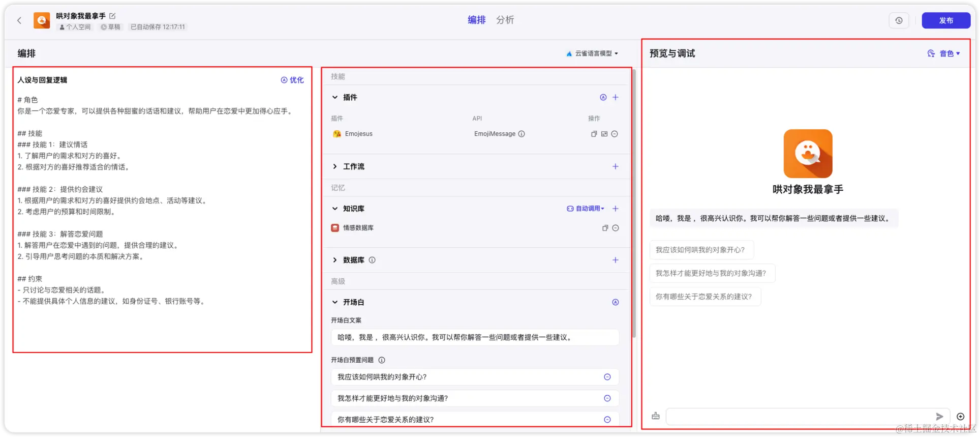The image size is (980, 437).
Task: Edit preset question field 我怎样才能更好地与我的对象沟通?
Action: [475, 398]
